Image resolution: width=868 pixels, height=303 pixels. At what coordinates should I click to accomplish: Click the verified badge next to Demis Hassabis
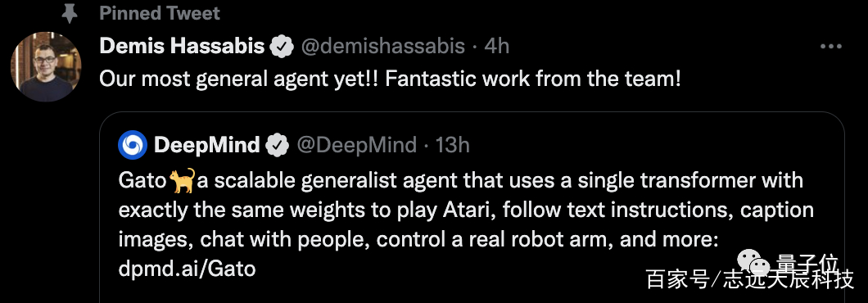pos(282,47)
